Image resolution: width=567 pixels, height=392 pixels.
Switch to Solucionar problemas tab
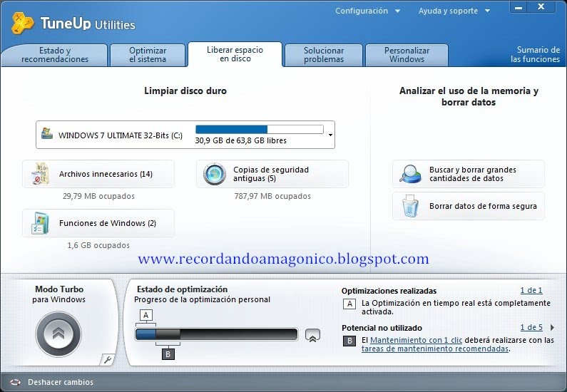324,55
